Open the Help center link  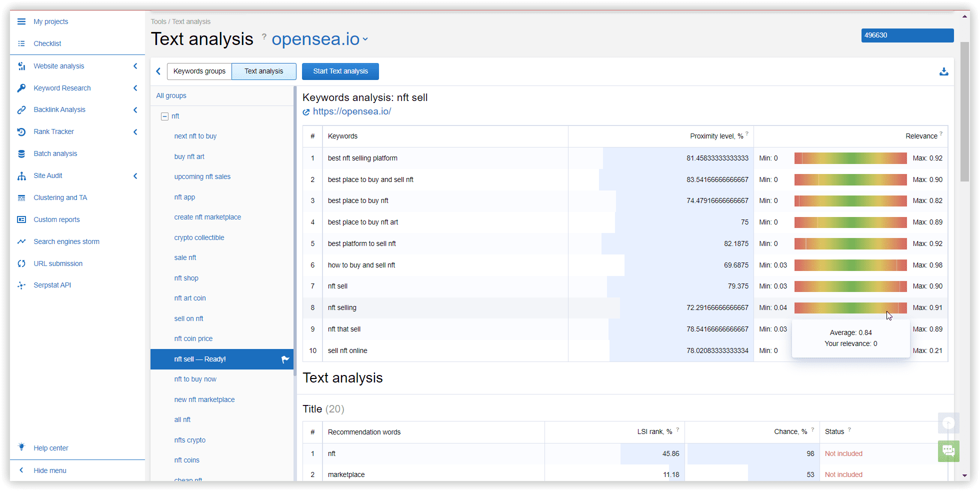[51, 448]
